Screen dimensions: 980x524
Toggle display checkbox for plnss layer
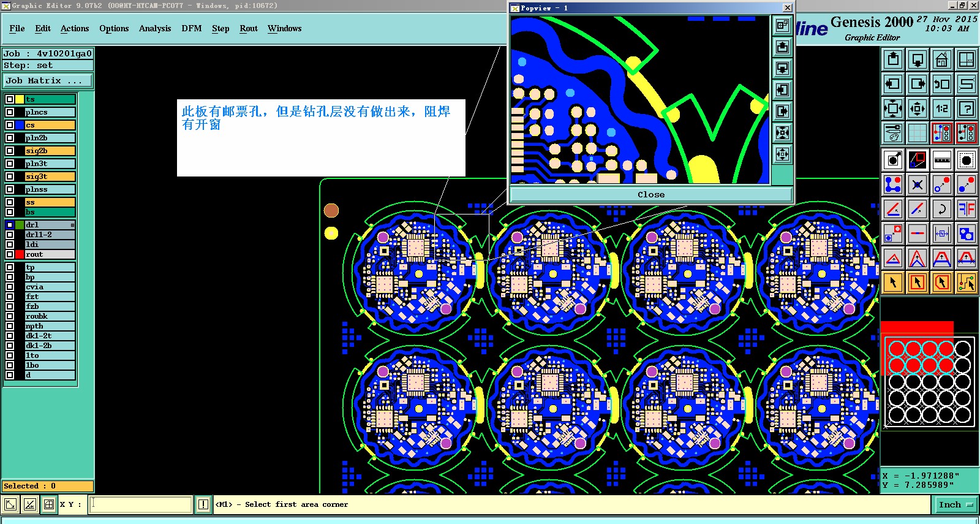tap(10, 189)
